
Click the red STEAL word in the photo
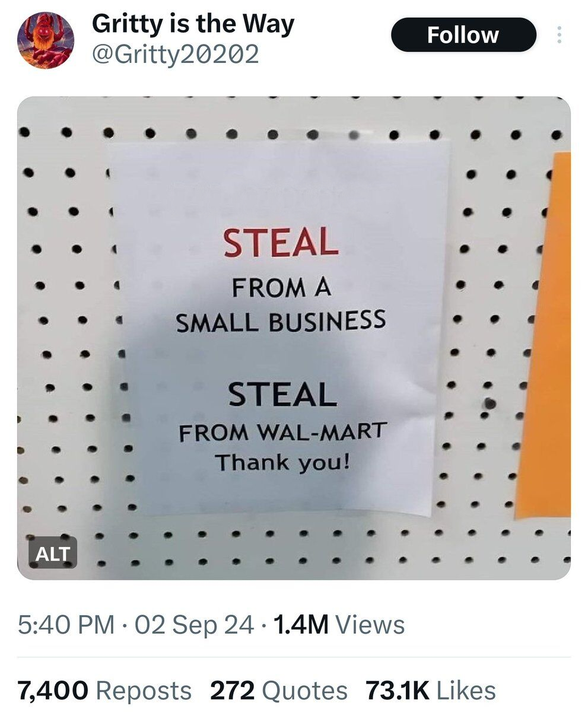[x=281, y=242]
